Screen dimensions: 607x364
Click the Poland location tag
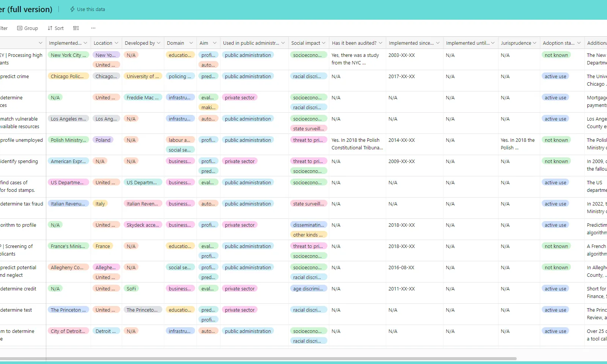(103, 140)
